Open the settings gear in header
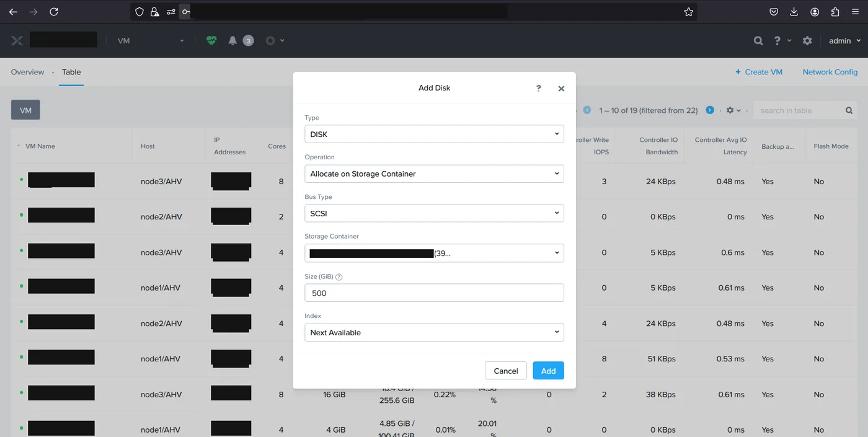 pos(807,40)
